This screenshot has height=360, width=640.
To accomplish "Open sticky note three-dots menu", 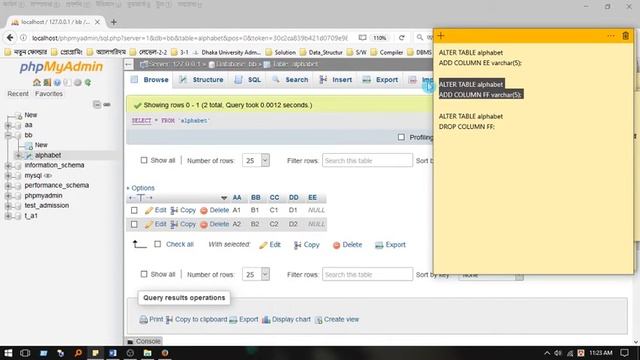I will coord(611,36).
